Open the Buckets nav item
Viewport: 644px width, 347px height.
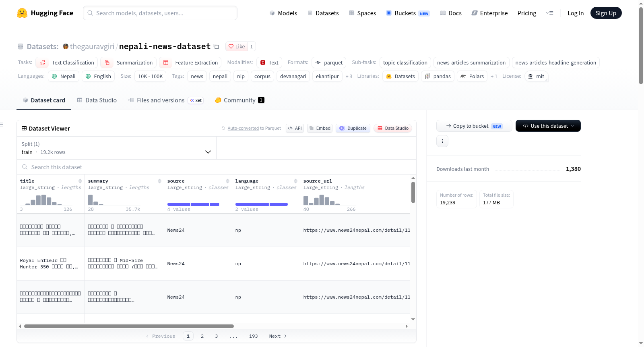(408, 13)
